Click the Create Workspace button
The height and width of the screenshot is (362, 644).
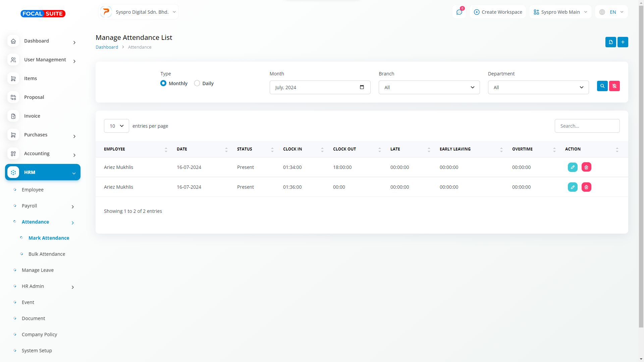click(x=498, y=12)
